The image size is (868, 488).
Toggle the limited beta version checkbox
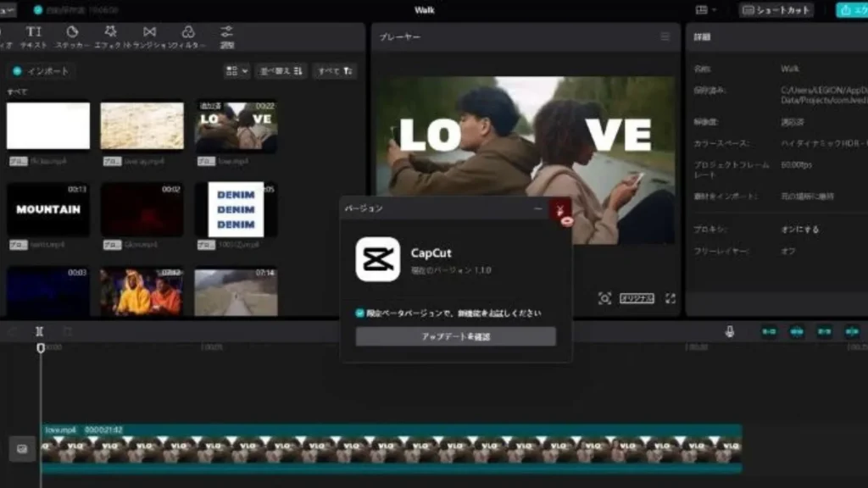coord(360,313)
